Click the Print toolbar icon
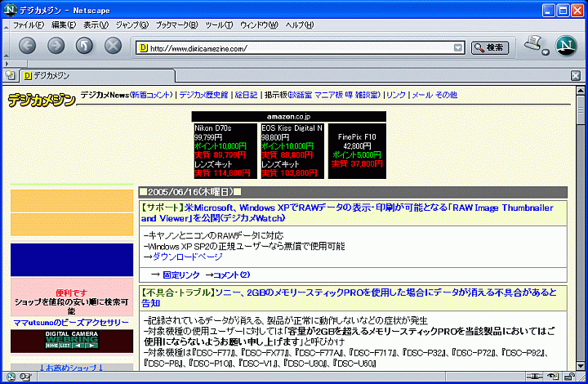Viewport: 588px width, 384px height. [x=533, y=44]
